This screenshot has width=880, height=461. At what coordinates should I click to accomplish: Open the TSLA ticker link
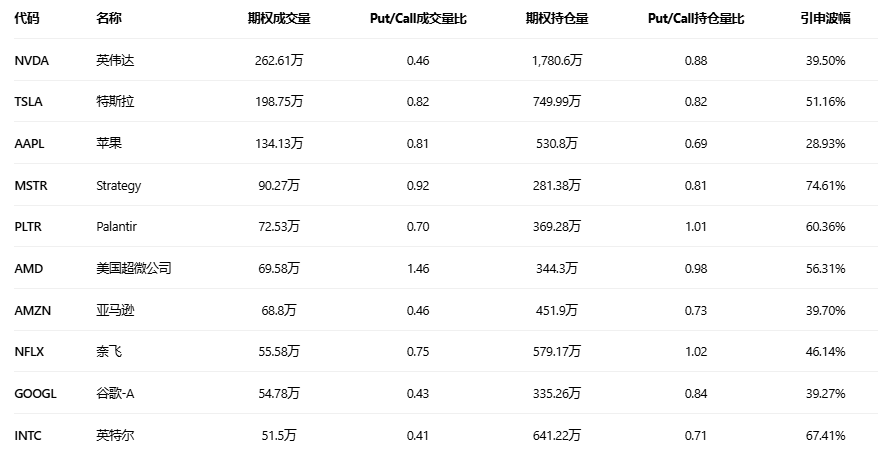(29, 102)
